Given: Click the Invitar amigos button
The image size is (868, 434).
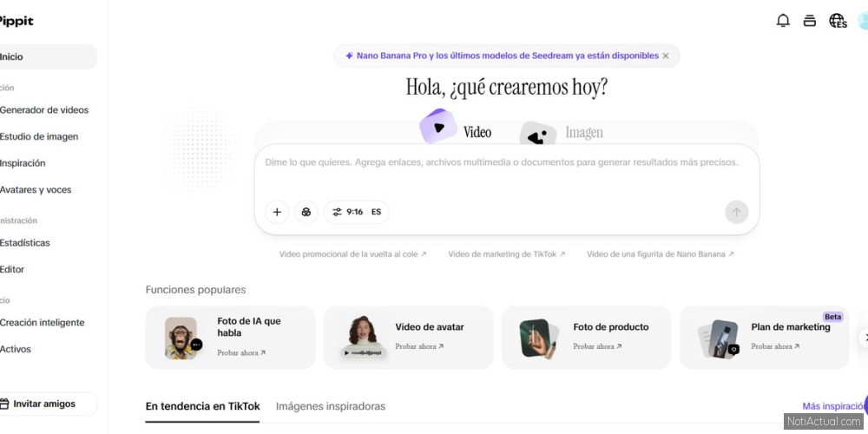Looking at the screenshot, I should [x=48, y=404].
